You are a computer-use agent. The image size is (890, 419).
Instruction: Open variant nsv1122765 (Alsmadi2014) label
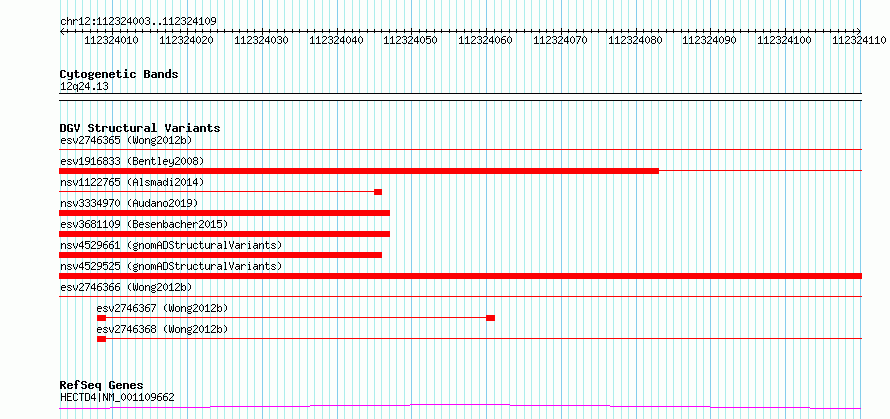[132, 182]
